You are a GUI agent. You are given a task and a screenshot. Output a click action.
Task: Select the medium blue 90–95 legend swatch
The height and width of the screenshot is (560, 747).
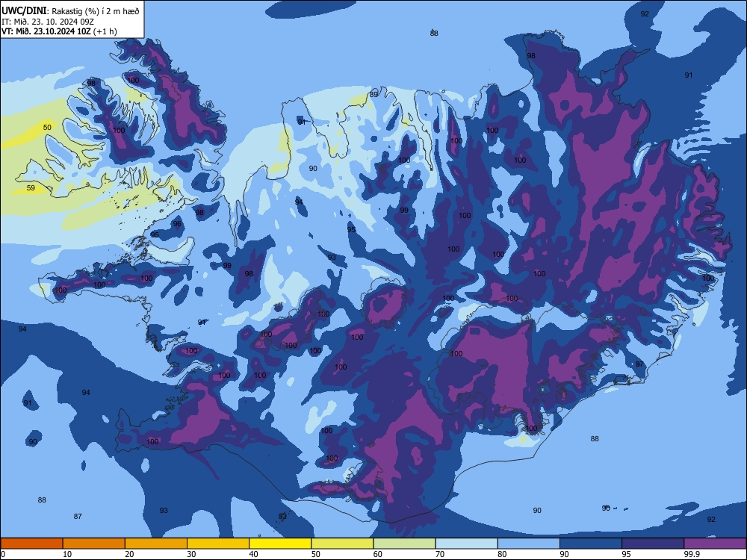591,544
